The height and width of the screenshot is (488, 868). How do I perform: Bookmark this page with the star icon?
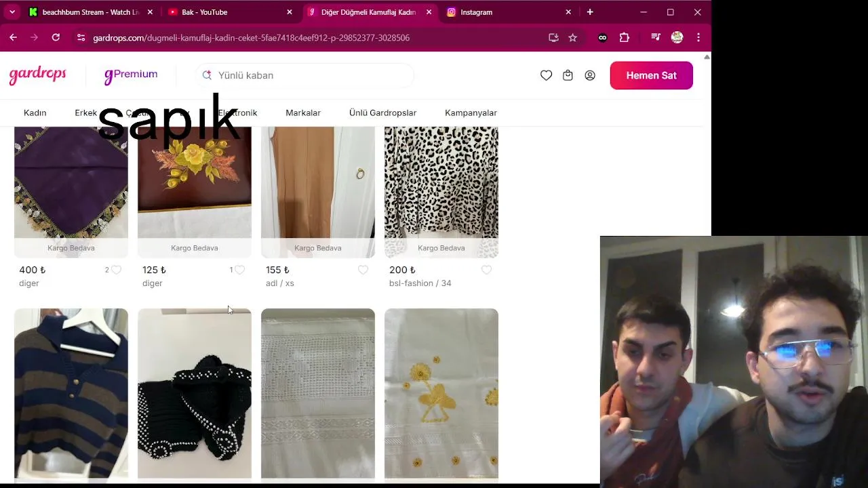click(x=572, y=38)
